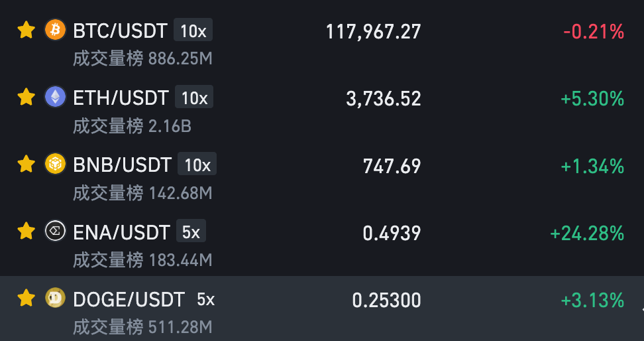Click the 成交量榜 2.16B volume label
Image resolution: width=644 pixels, height=341 pixels.
tap(133, 126)
